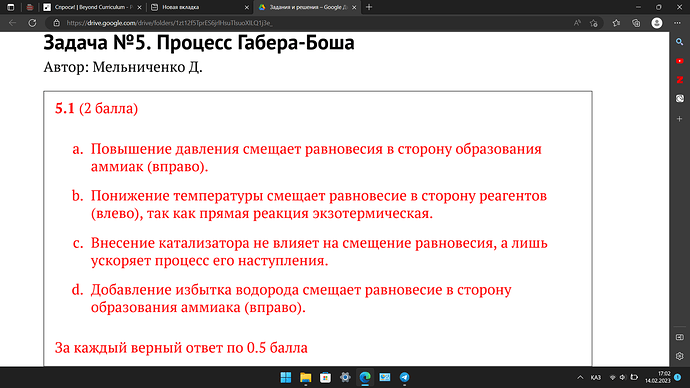This screenshot has width=690, height=388.
Task: Restore down the Edge window
Action: 659,7
